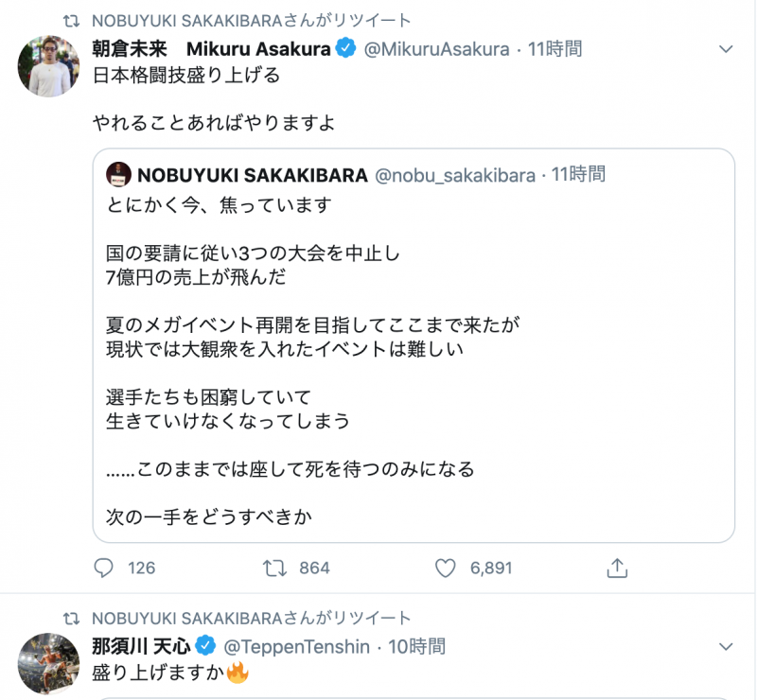
Task: Open Tenshin Nasukawa's profile picture
Action: (49, 663)
